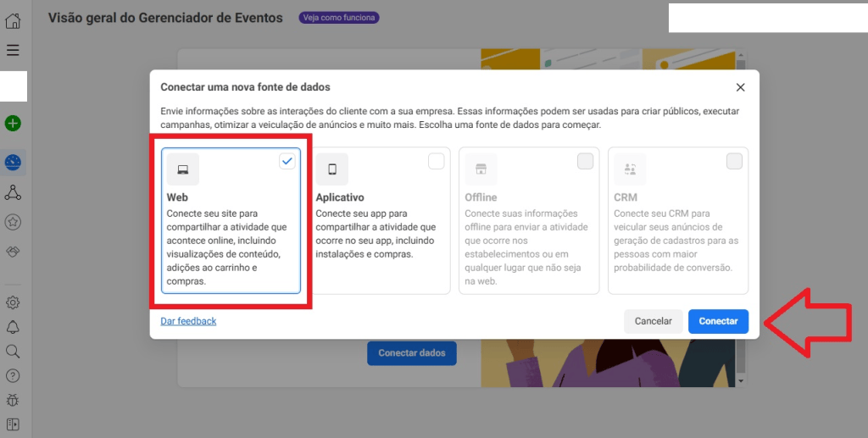Open the blue overview gauge icon

(x=13, y=163)
